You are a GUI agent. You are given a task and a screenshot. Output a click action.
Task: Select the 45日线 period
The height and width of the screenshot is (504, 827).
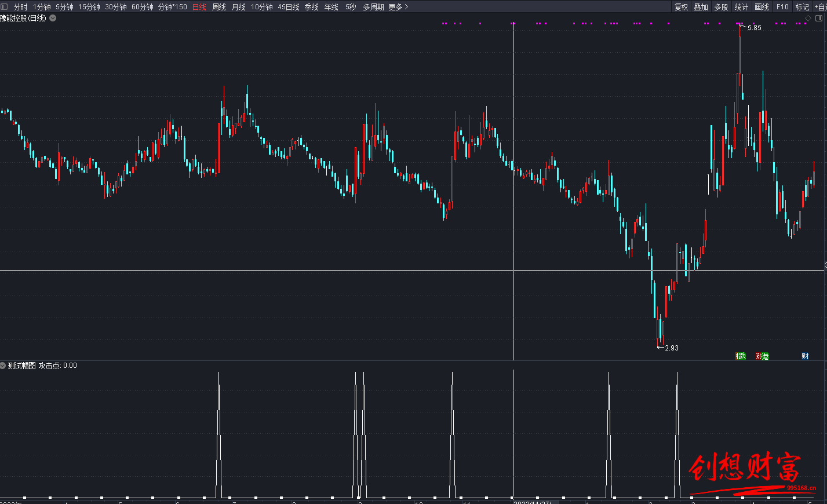[x=289, y=7]
